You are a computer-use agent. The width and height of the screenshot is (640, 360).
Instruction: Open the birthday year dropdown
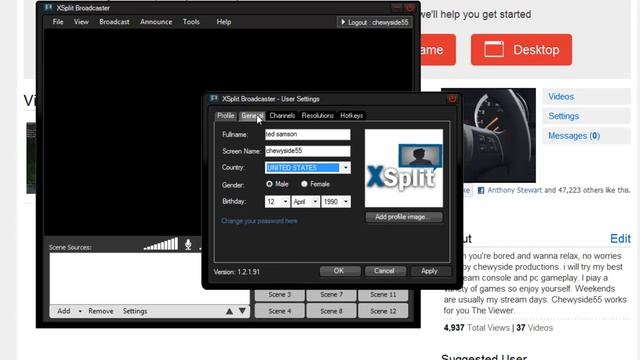pyautogui.click(x=336, y=202)
